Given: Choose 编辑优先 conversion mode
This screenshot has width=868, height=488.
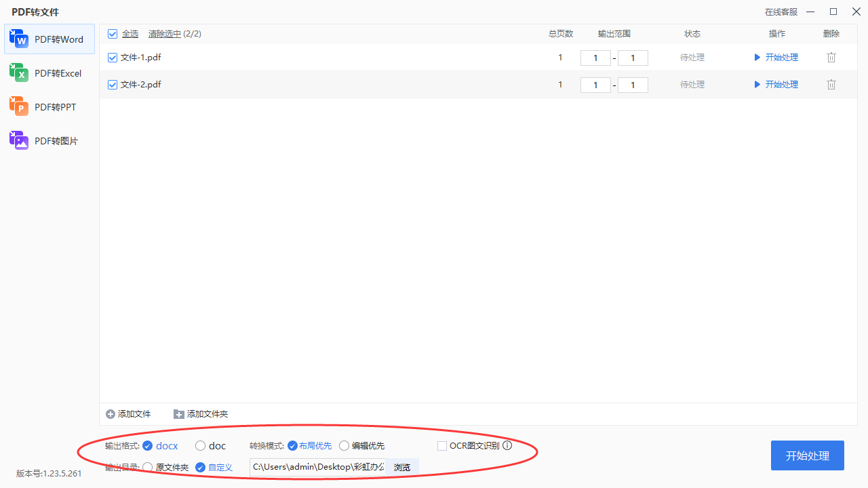Looking at the screenshot, I should [x=344, y=446].
